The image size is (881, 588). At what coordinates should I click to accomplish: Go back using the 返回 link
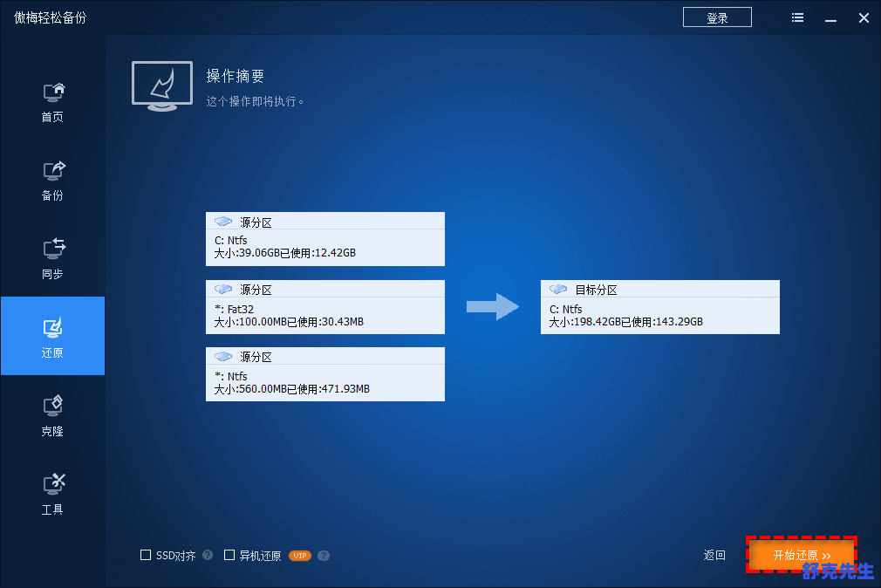(x=714, y=555)
